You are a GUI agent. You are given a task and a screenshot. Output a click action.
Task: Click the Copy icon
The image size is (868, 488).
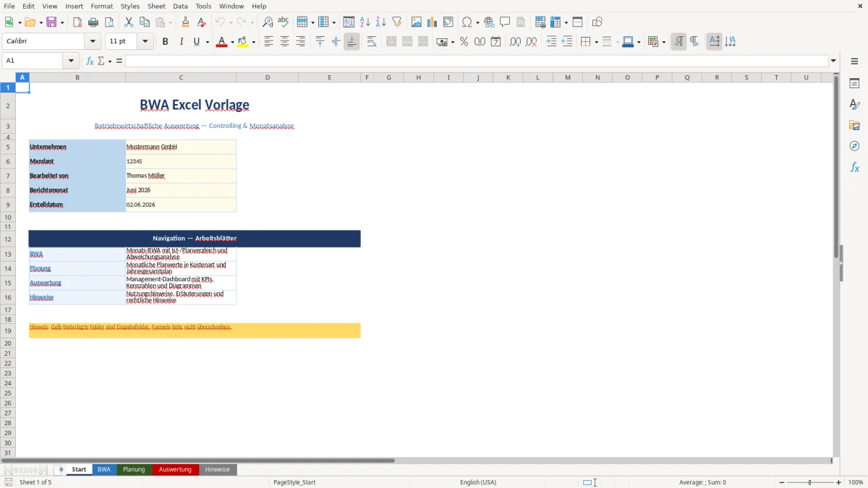pos(145,22)
